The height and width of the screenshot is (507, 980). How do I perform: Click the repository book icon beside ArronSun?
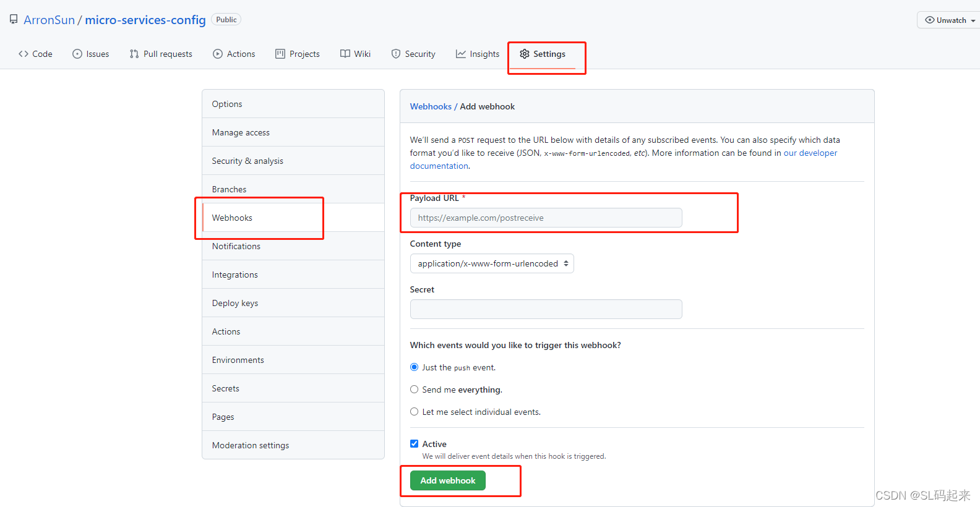pos(14,20)
